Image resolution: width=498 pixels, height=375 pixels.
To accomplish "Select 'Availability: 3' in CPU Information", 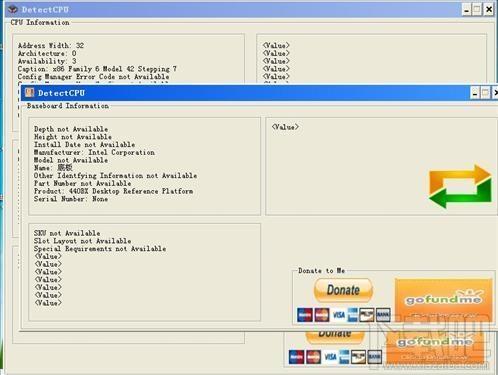I will click(x=47, y=61).
